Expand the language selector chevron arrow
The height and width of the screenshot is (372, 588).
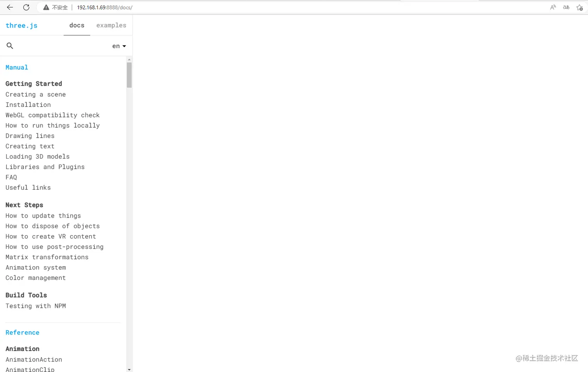point(124,46)
